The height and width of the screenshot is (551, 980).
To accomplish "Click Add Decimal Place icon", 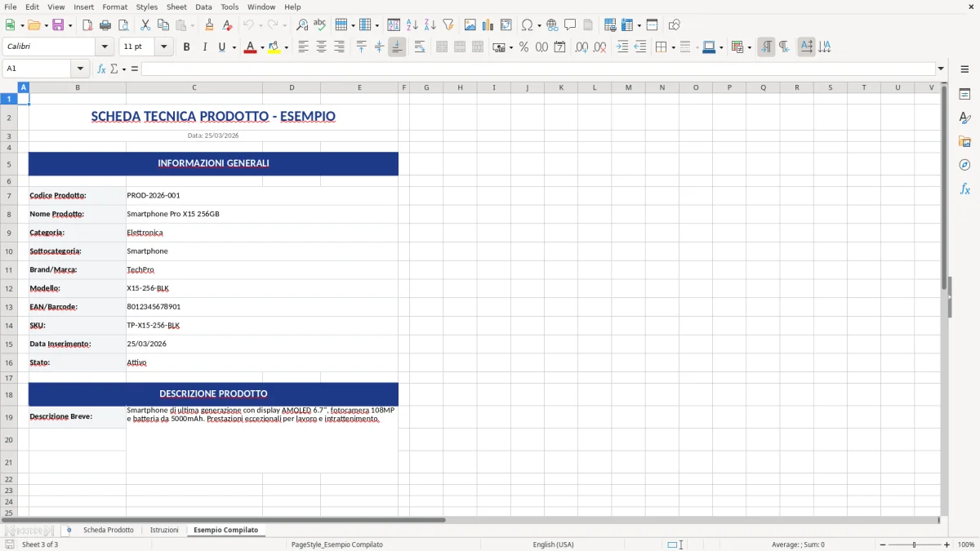I will (581, 47).
